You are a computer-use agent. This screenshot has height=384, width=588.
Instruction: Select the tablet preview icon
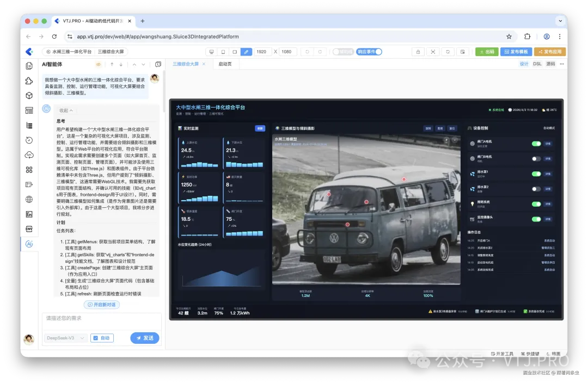click(235, 51)
